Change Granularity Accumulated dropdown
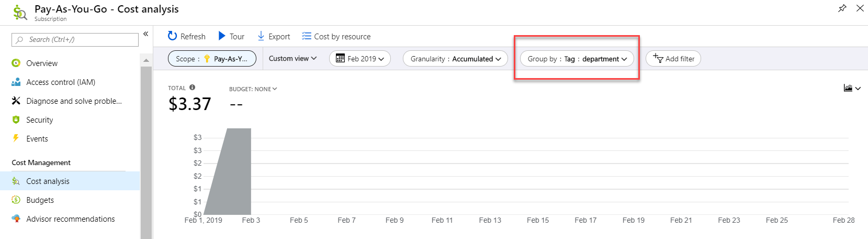The width and height of the screenshot is (868, 239). [x=455, y=59]
